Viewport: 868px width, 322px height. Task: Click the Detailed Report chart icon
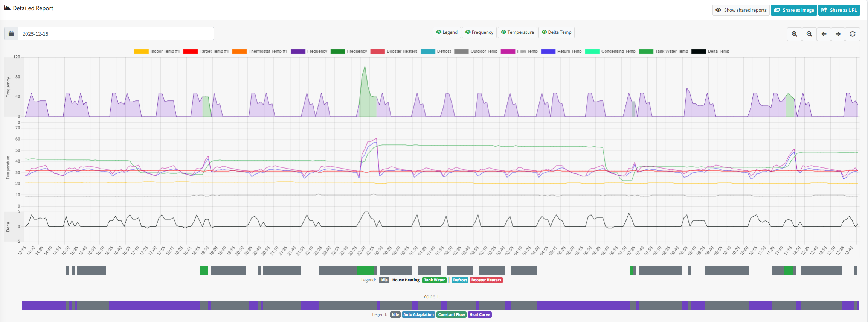(7, 8)
